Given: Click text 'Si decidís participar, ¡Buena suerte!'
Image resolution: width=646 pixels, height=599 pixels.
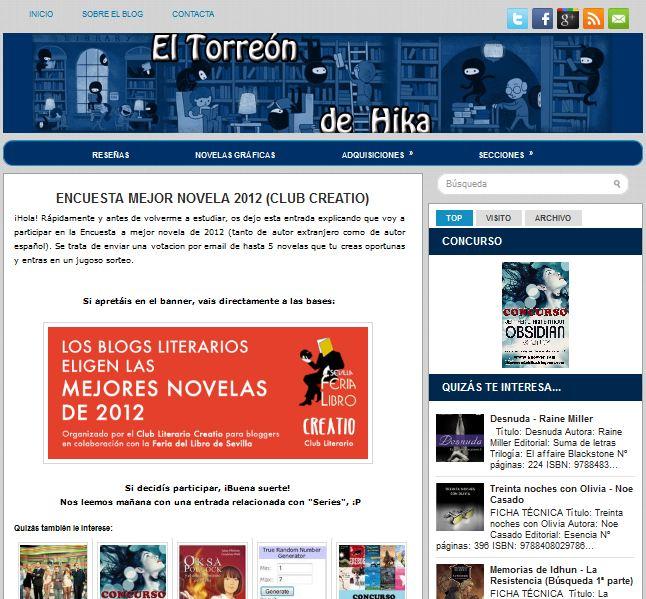Looking at the screenshot, I should point(207,488).
